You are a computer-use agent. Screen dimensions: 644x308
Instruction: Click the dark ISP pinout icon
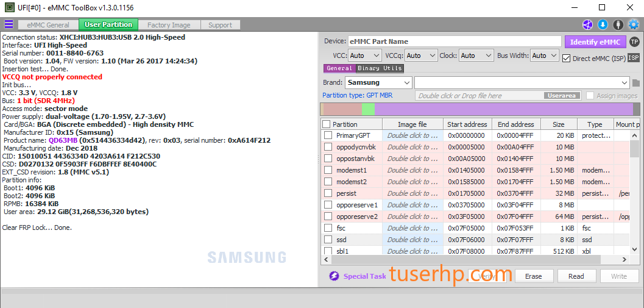[634, 57]
